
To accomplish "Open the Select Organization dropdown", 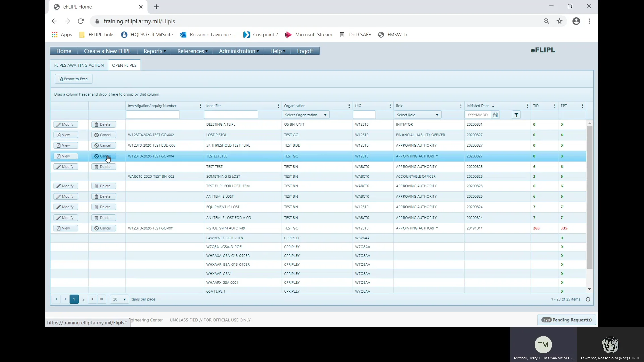I will tap(306, 114).
